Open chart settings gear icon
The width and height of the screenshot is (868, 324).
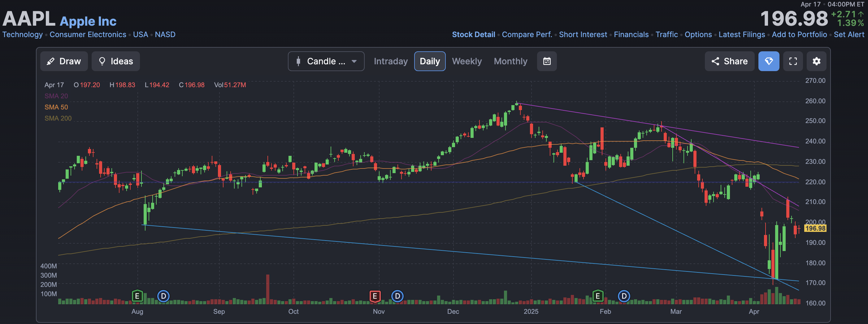[x=816, y=61]
